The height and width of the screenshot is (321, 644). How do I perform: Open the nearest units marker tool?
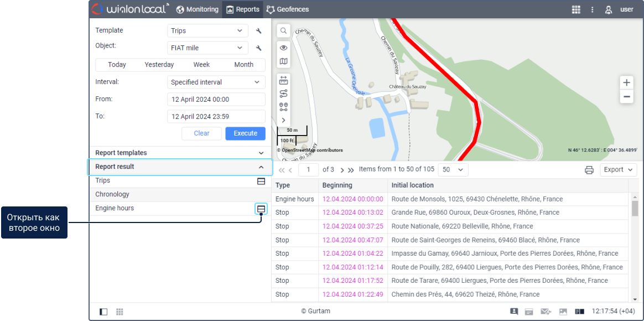click(x=283, y=107)
